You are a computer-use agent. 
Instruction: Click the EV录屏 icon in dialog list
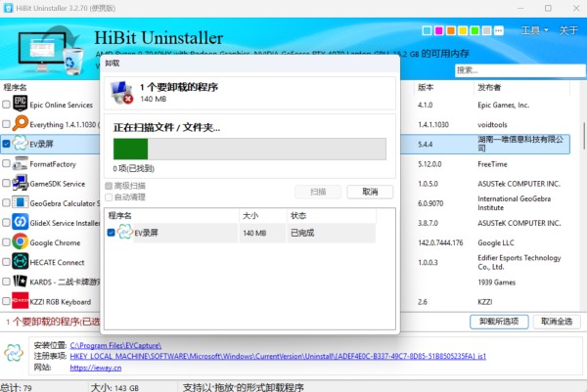124,233
